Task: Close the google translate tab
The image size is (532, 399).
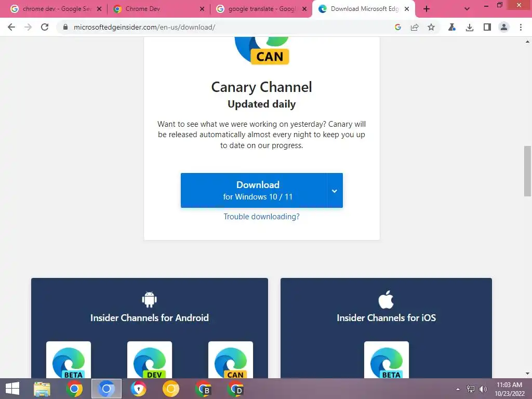Action: (304, 9)
